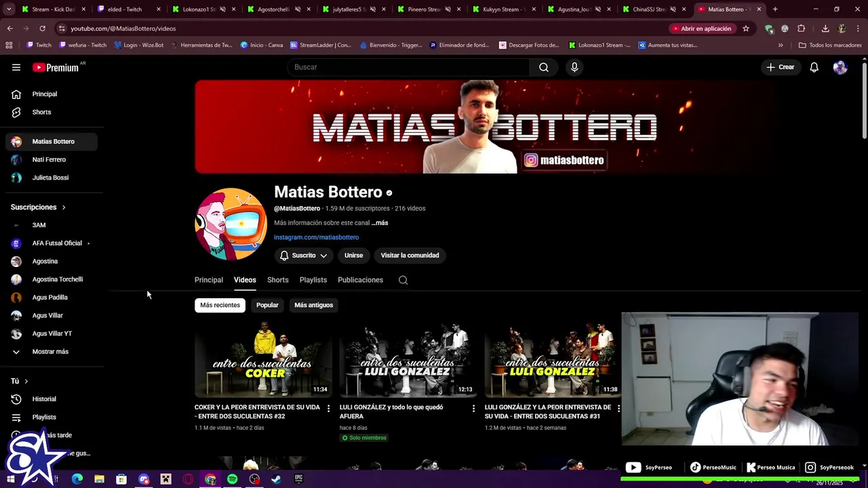
Task: Expand the Suscripciones section
Action: [39, 207]
